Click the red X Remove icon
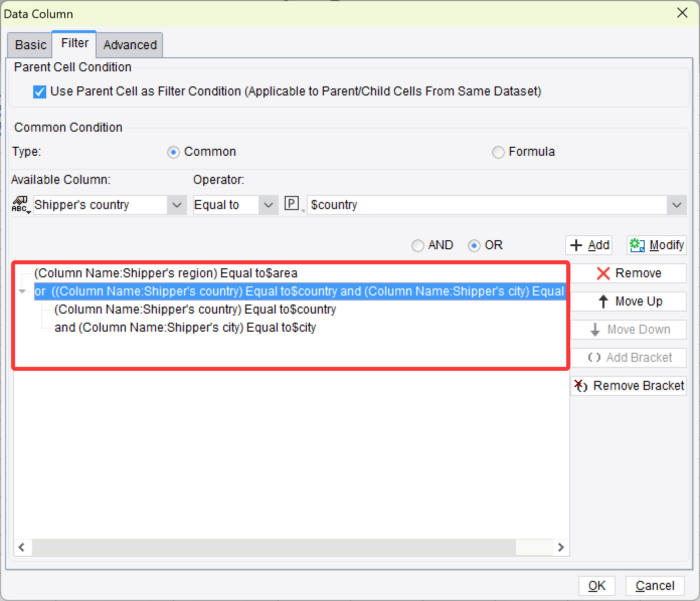 604,273
